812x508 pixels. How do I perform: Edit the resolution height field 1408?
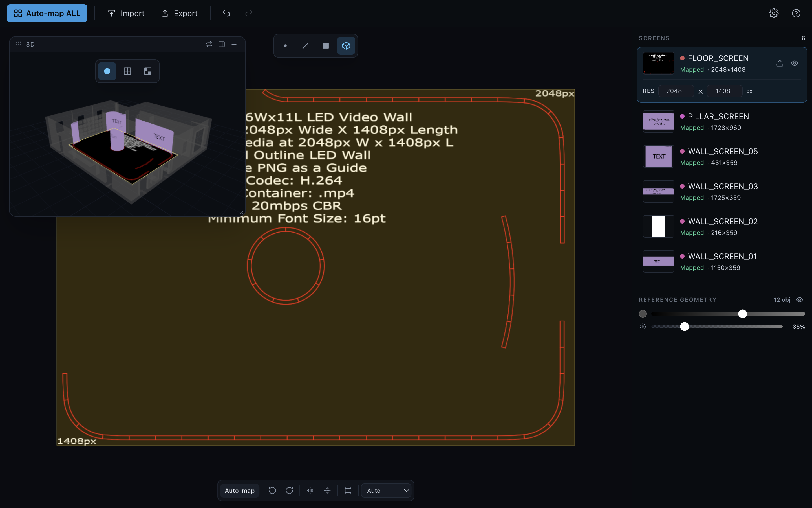[724, 91]
